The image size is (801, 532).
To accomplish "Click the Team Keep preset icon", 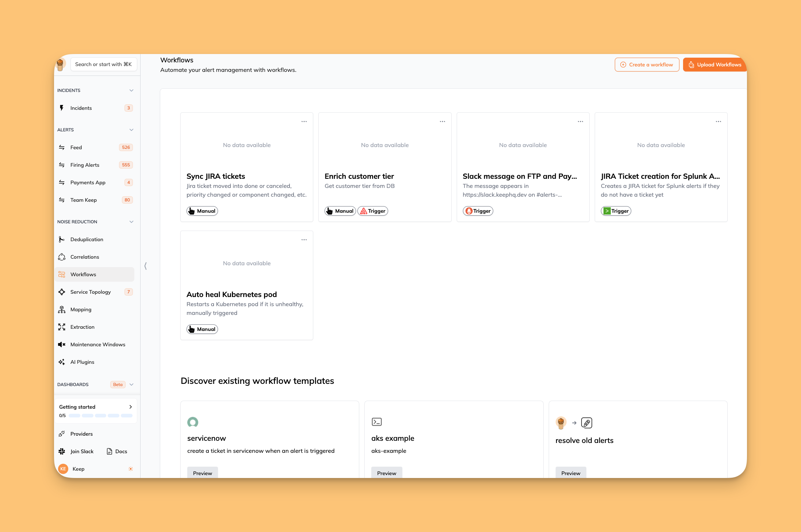I will pyautogui.click(x=62, y=200).
